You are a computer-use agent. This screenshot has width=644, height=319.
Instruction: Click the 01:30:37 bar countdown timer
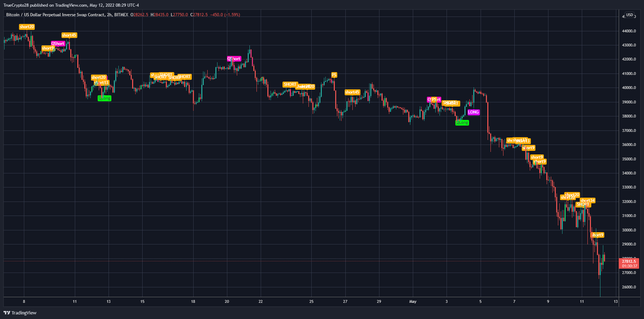[630, 266]
